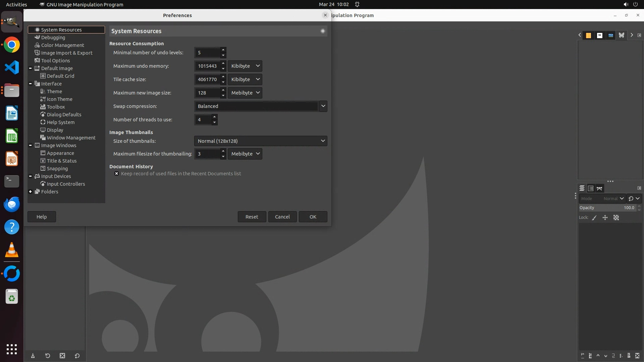Select the Theme preferences page
This screenshot has width=644, height=362.
54,92
